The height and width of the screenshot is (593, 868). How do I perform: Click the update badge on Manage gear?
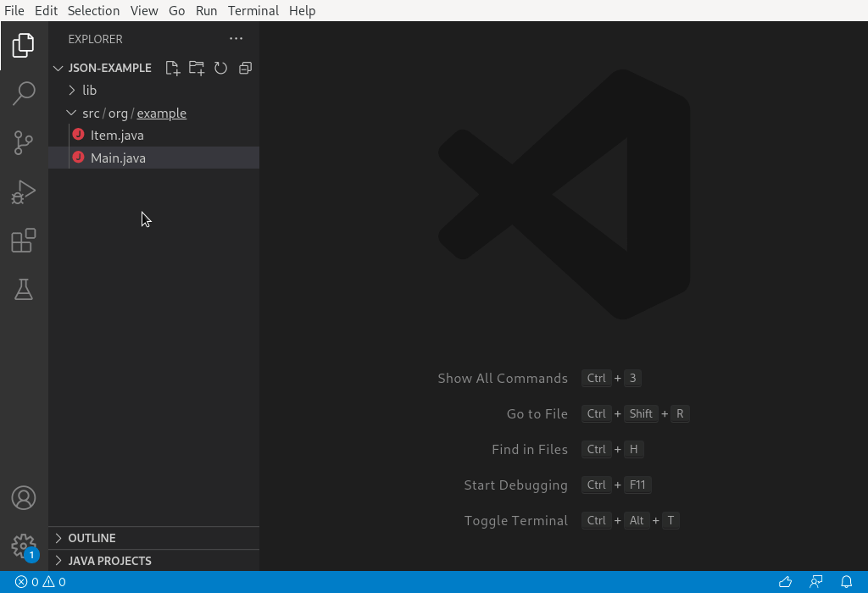(31, 555)
